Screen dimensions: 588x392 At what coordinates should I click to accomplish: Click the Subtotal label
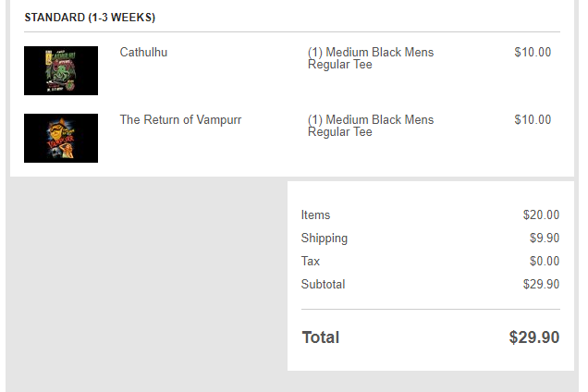coord(323,285)
